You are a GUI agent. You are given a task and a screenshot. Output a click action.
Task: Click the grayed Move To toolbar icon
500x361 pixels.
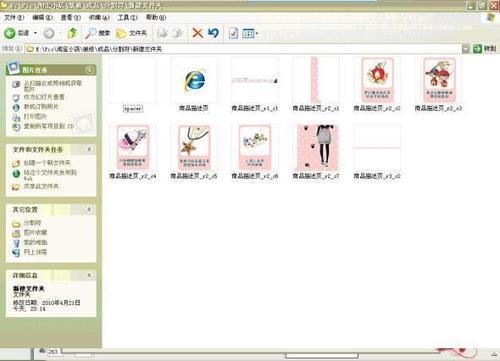pos(163,33)
